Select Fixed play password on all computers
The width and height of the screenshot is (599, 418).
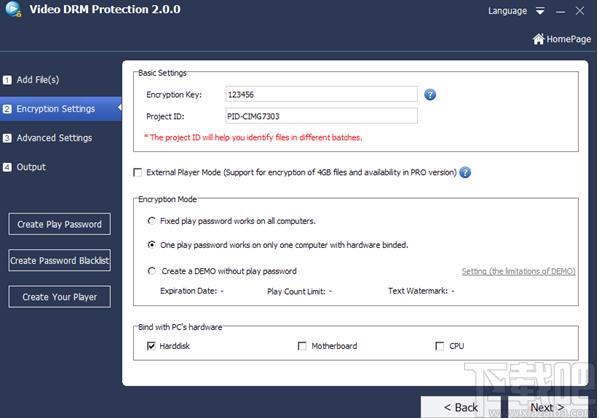click(x=152, y=221)
